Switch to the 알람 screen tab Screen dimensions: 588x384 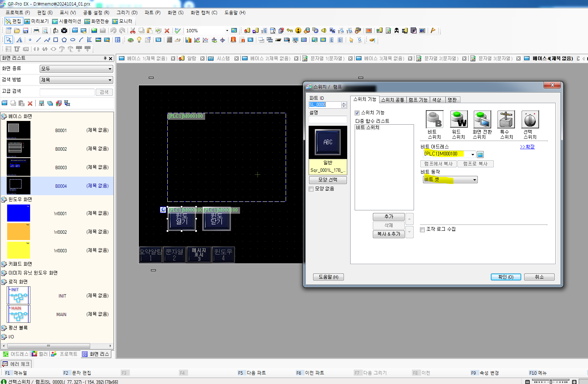191,58
